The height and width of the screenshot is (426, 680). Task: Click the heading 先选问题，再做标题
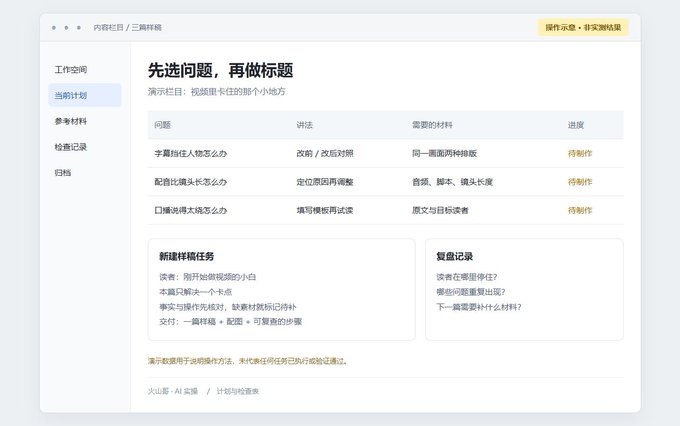click(x=220, y=70)
